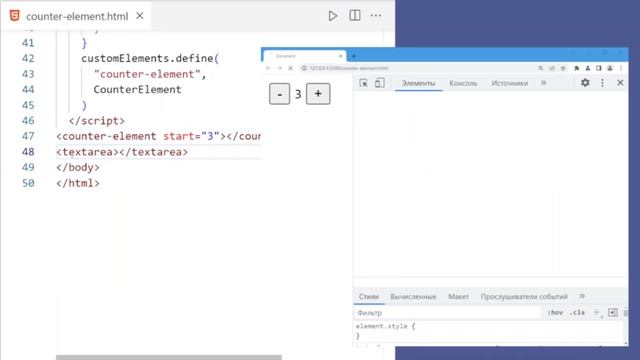Click closing html tag on line 50
The image size is (640, 360).
pos(78,183)
